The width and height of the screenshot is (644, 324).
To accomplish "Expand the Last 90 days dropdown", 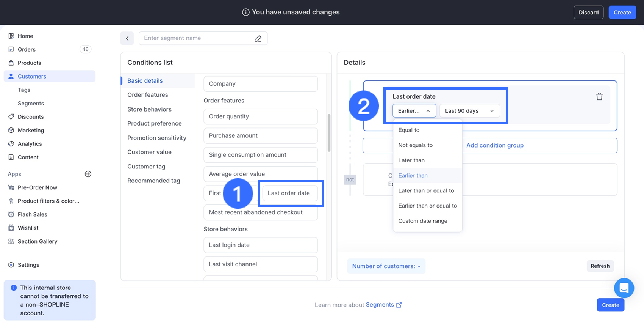I will [469, 111].
